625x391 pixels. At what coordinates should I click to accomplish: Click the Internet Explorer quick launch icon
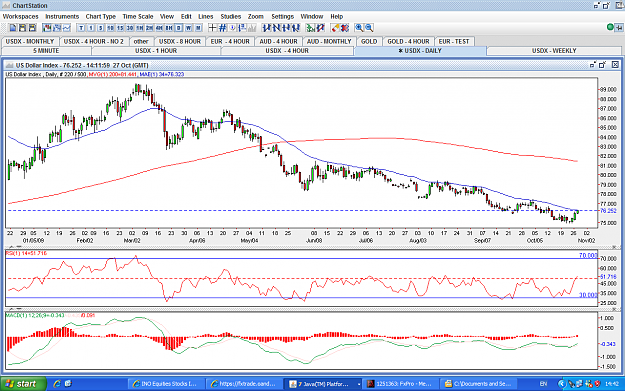57,383
